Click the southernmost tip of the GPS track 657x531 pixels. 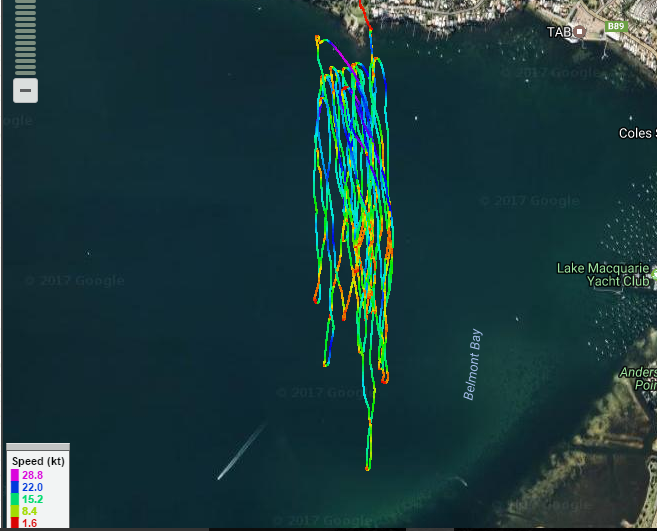pyautogui.click(x=368, y=467)
